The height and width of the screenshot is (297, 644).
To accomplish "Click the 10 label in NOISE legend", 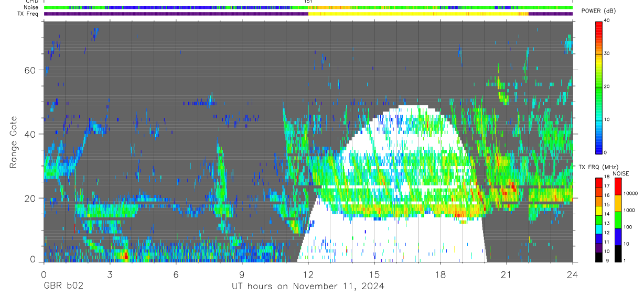I will (625, 244).
